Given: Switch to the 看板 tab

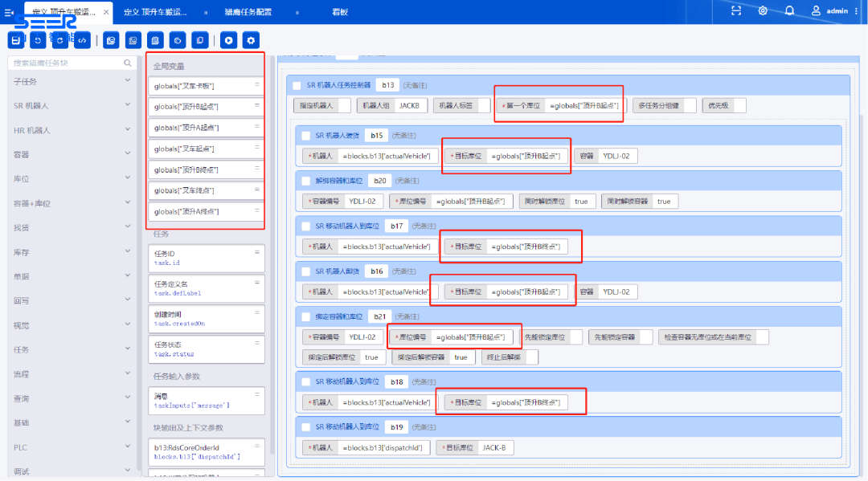Looking at the screenshot, I should 341,12.
